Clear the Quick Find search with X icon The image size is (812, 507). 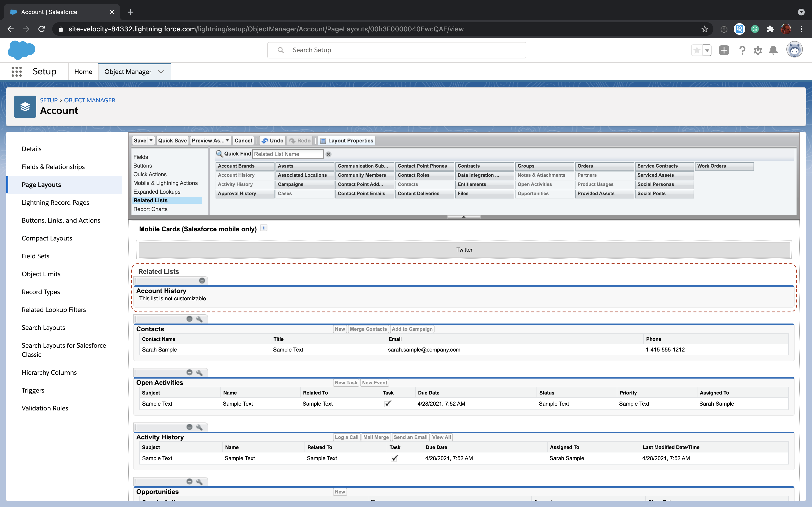[328, 154]
